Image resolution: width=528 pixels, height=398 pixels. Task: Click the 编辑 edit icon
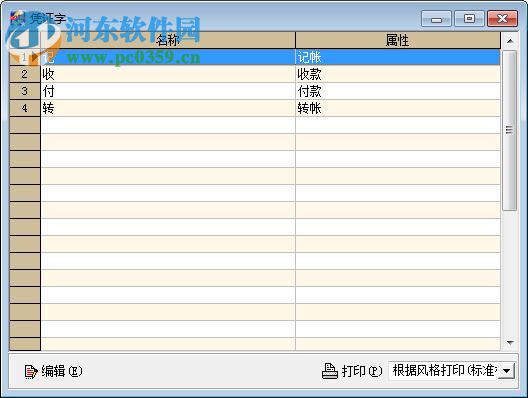tap(31, 372)
